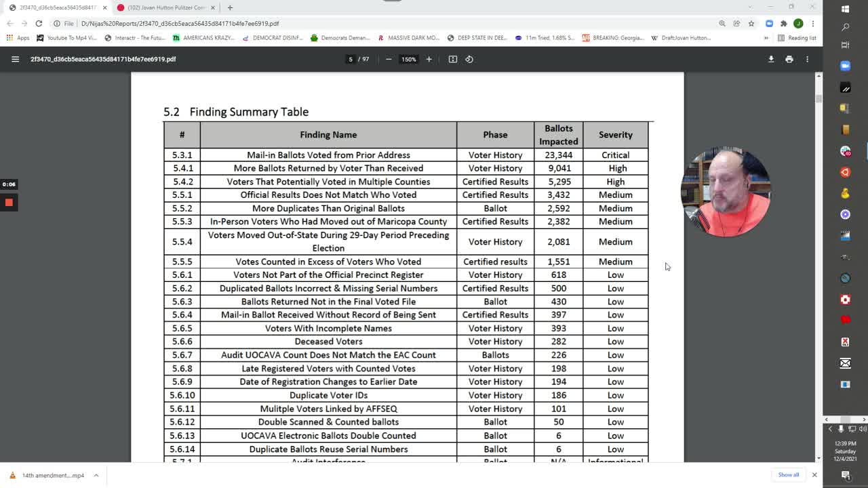The image size is (868, 488).
Task: Open Mail app on taskbar
Action: [845, 363]
